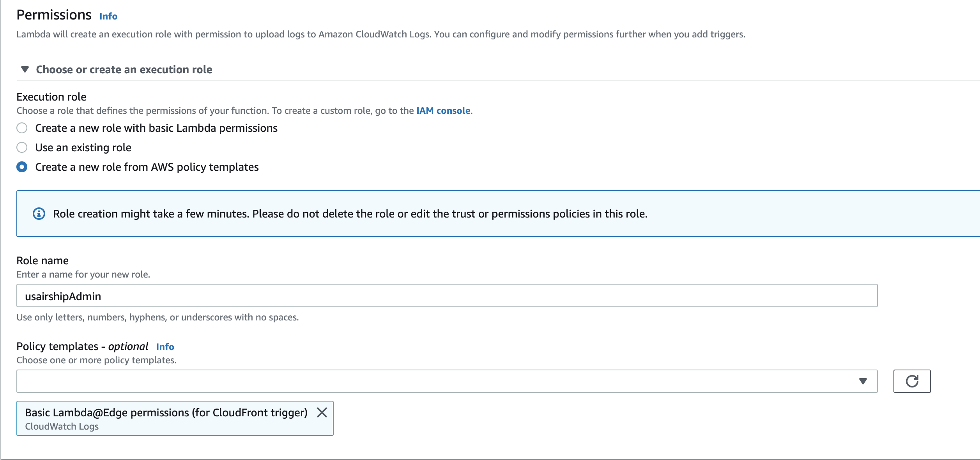This screenshot has width=980, height=460.
Task: Open the Permissions Info link
Action: coord(108,16)
